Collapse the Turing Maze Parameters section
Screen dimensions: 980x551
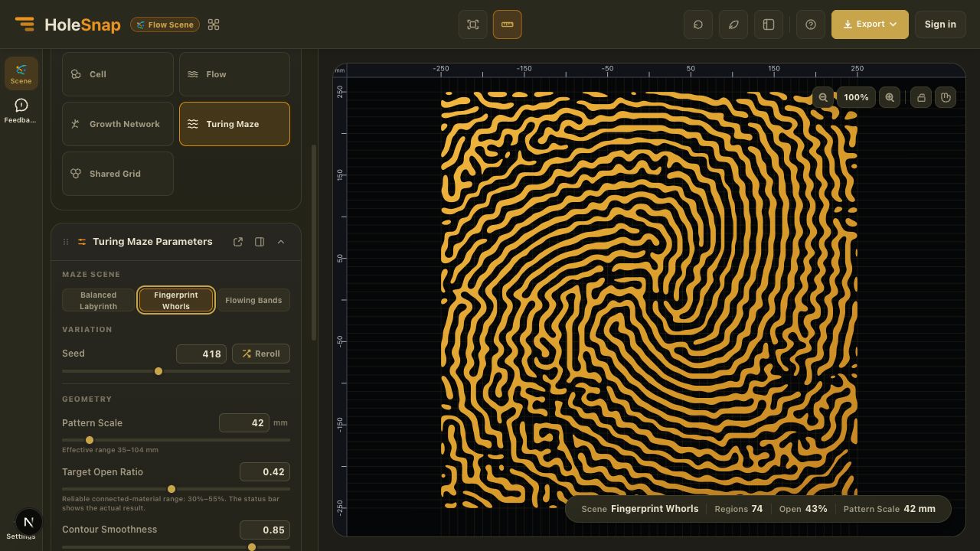[x=281, y=242]
